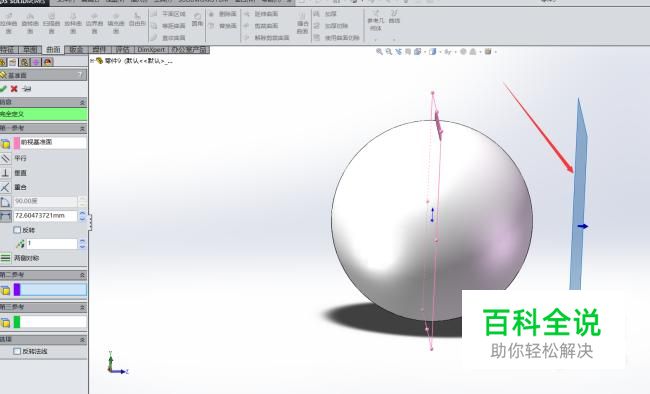This screenshot has height=394, width=650.
Task: Switch to the 草图 sketch tab
Action: (x=30, y=50)
